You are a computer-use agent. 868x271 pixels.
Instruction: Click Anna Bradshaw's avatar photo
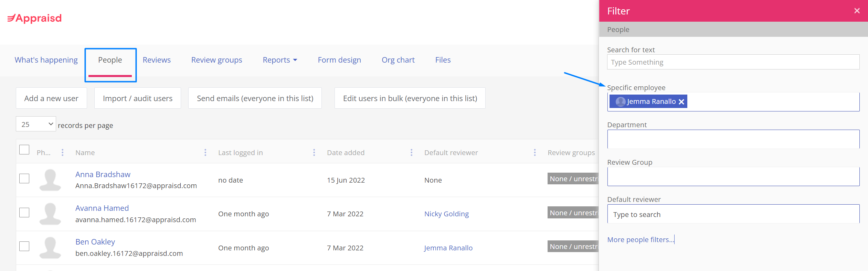coord(50,180)
